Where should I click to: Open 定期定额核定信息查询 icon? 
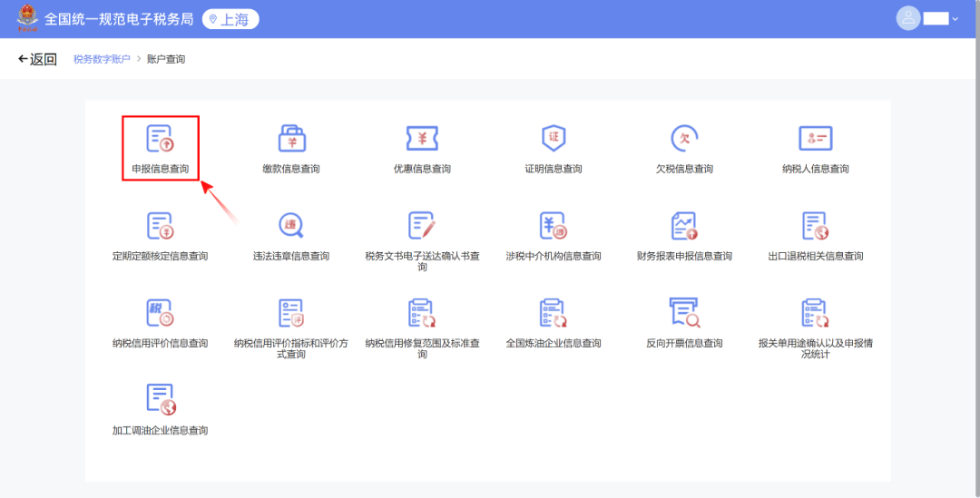(x=160, y=225)
